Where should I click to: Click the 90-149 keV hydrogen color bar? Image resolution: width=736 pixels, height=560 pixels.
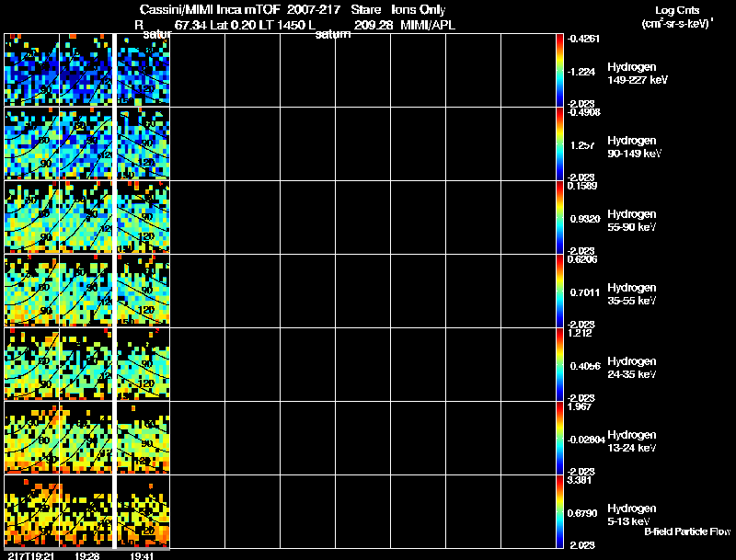[560, 143]
